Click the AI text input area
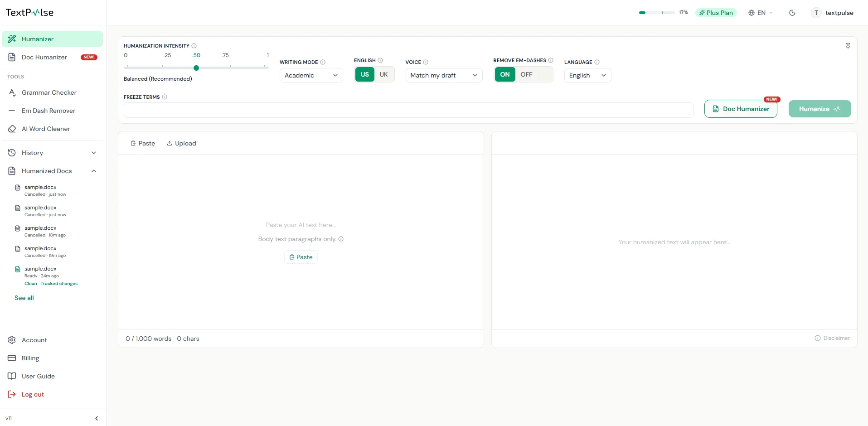Image resolution: width=868 pixels, height=426 pixels. [301, 242]
